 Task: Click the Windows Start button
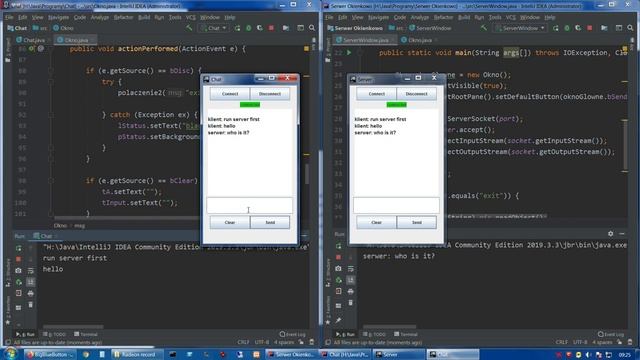coord(10,354)
